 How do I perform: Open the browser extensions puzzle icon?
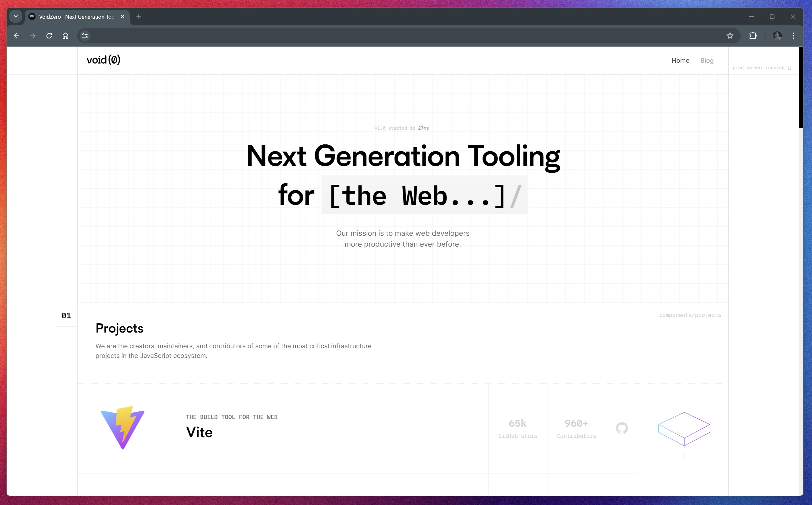click(753, 36)
